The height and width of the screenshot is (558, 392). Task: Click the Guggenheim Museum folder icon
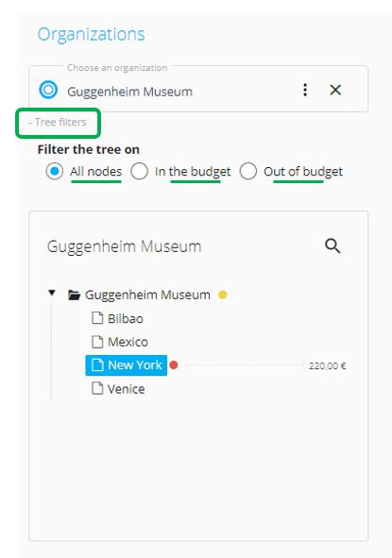tap(74, 295)
